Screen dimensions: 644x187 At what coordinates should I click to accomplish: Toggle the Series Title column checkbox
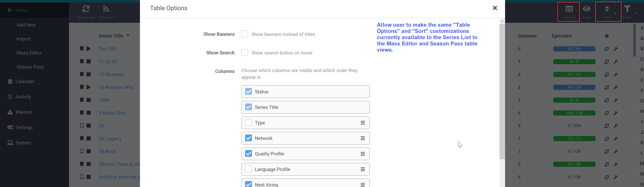pyautogui.click(x=248, y=107)
